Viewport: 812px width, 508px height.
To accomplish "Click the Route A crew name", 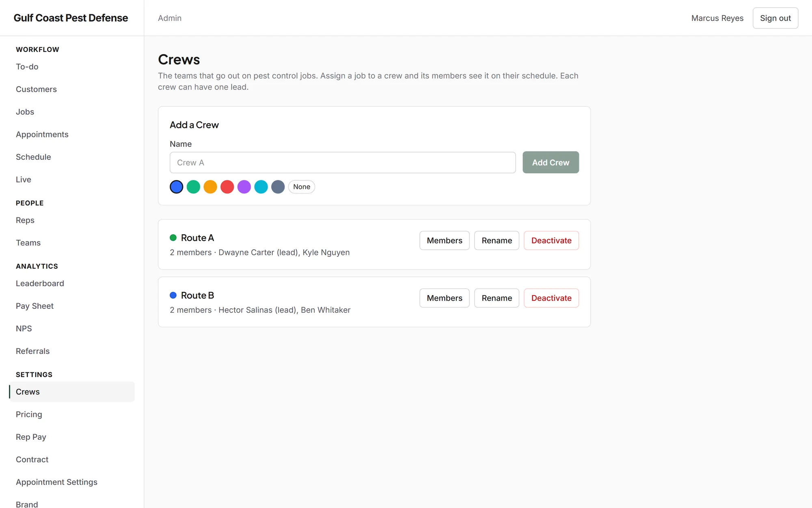I will pos(197,238).
